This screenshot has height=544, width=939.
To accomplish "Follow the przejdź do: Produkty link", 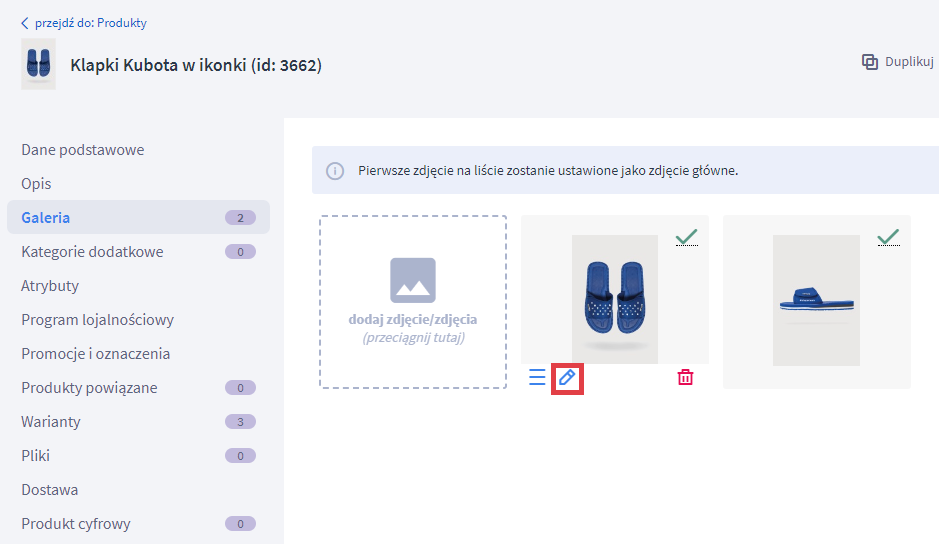I will click(90, 23).
